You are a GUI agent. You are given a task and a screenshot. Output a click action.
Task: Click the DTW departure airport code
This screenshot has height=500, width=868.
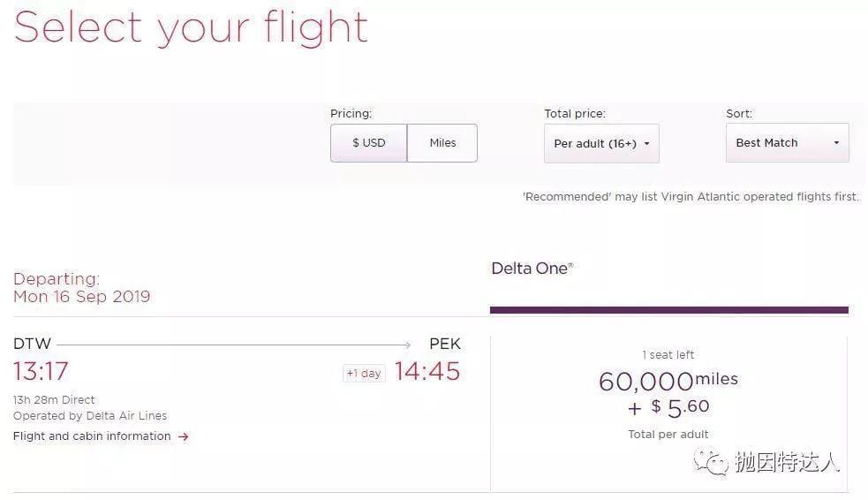tap(32, 344)
